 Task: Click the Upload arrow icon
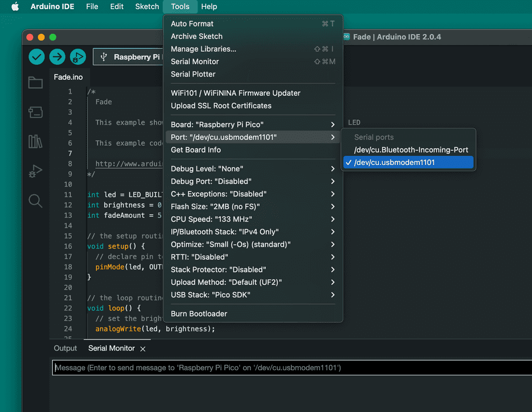(x=56, y=57)
